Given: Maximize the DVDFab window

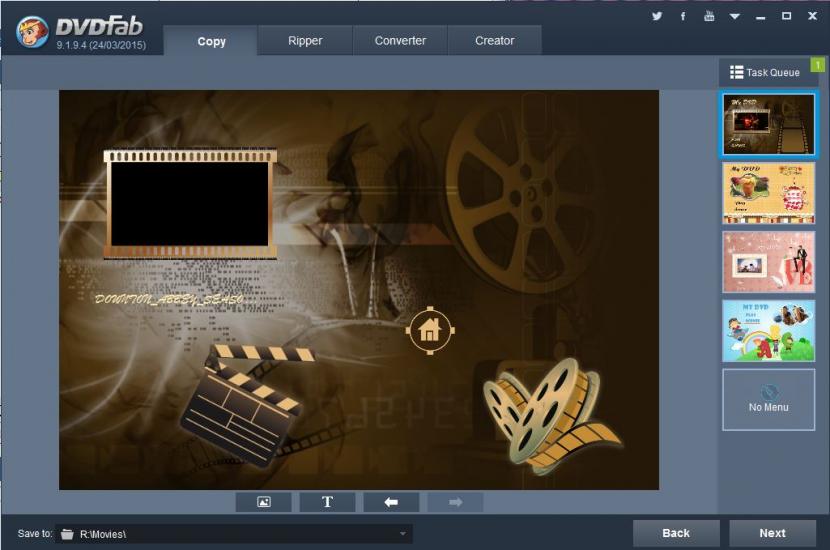Looking at the screenshot, I should point(787,16).
